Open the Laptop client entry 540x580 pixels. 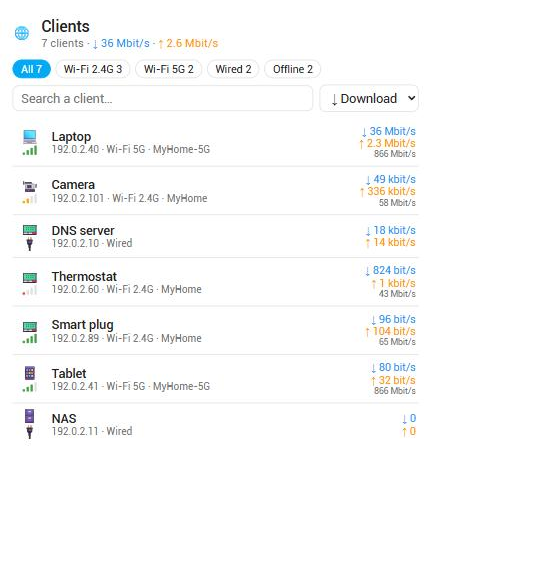pos(216,143)
